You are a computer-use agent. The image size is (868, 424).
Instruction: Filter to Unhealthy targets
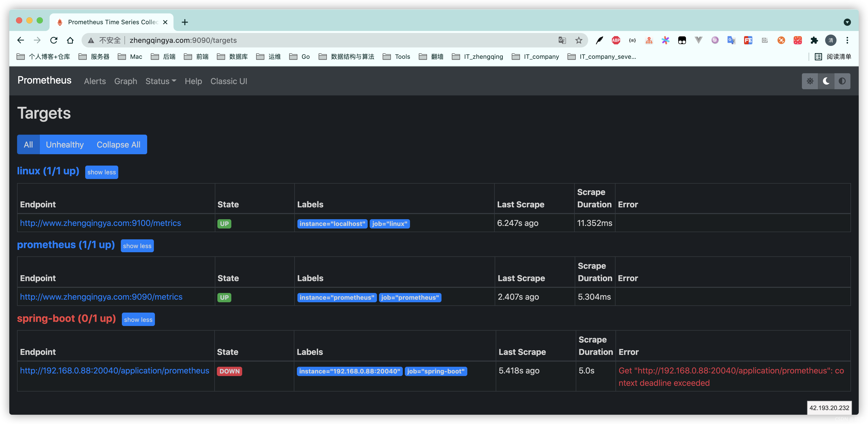click(65, 145)
